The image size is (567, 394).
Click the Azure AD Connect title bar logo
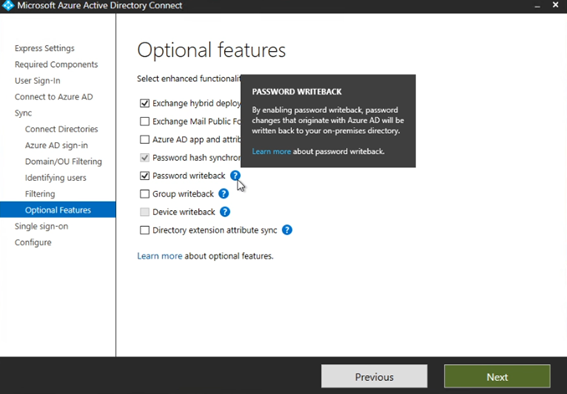8,5
